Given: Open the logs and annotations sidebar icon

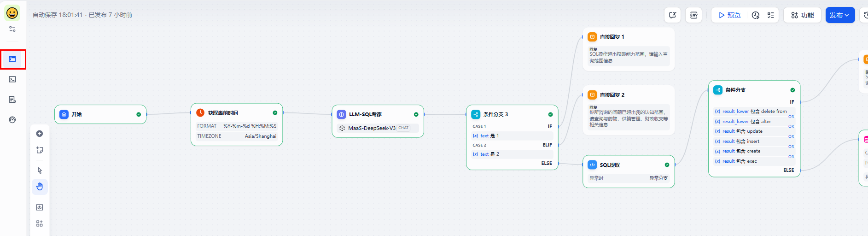Looking at the screenshot, I should (x=12, y=100).
